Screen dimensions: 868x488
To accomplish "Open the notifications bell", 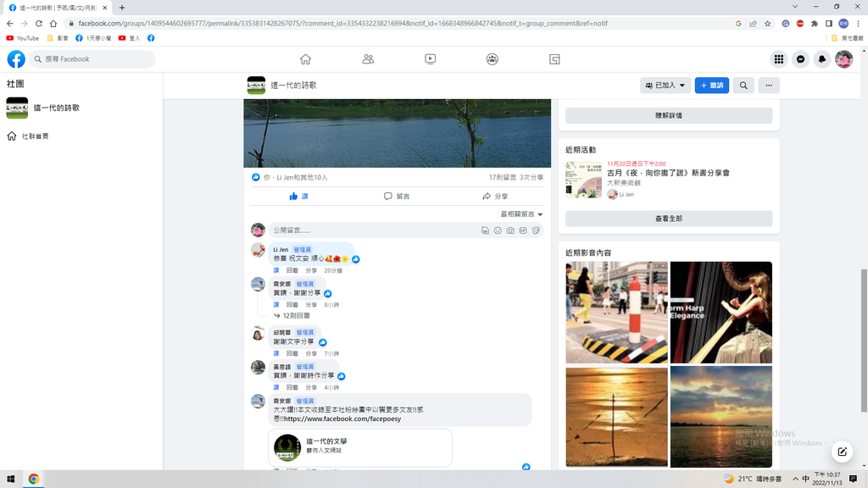I will coord(821,59).
